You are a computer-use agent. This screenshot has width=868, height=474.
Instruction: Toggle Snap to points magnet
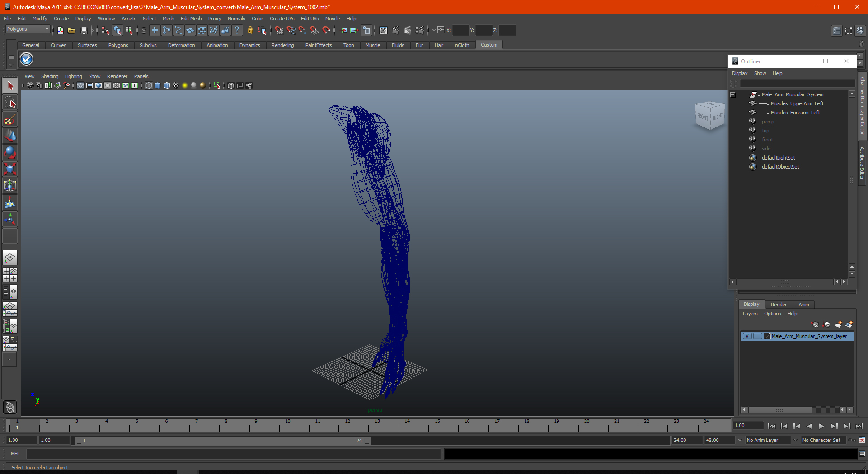pos(302,30)
